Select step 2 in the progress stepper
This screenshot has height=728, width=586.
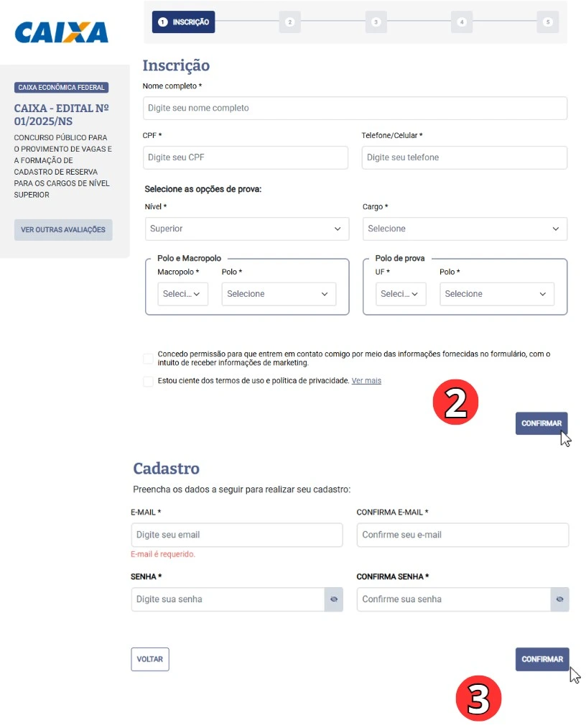pyautogui.click(x=289, y=22)
